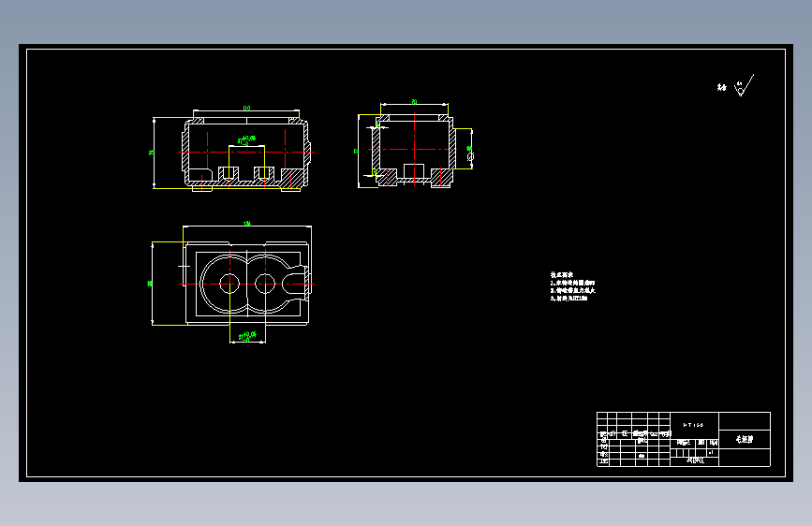Pick the right circular bore in the plan view
This screenshot has width=812, height=526.
265,284
